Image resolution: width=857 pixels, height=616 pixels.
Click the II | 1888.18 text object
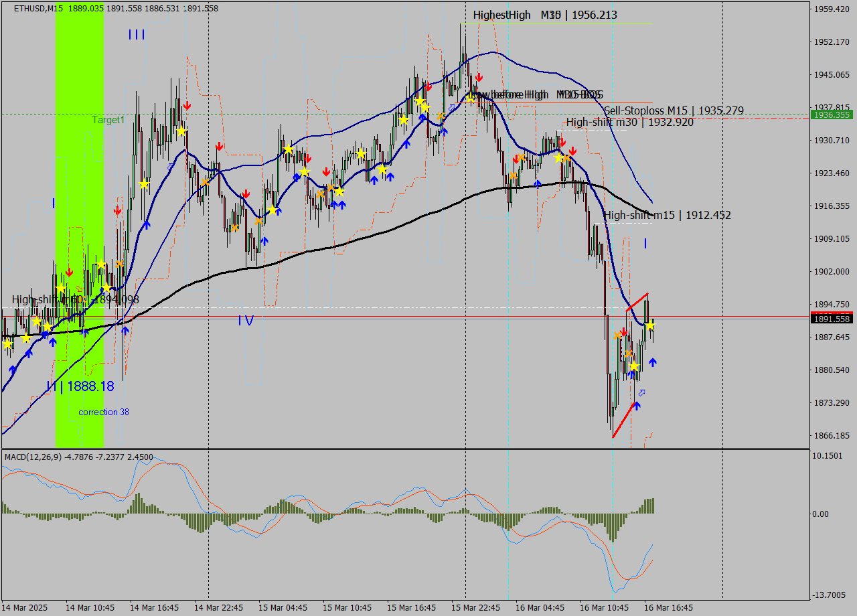point(79,385)
